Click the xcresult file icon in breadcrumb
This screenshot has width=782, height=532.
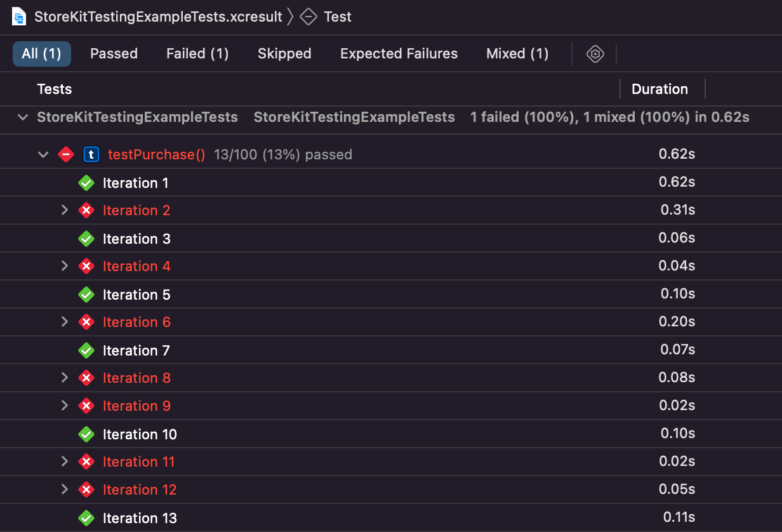click(19, 17)
